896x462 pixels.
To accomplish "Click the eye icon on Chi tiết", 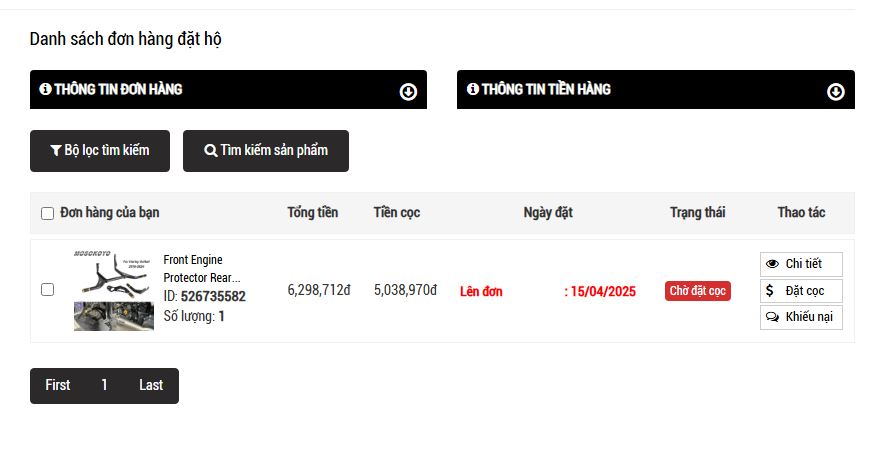I will point(772,264).
